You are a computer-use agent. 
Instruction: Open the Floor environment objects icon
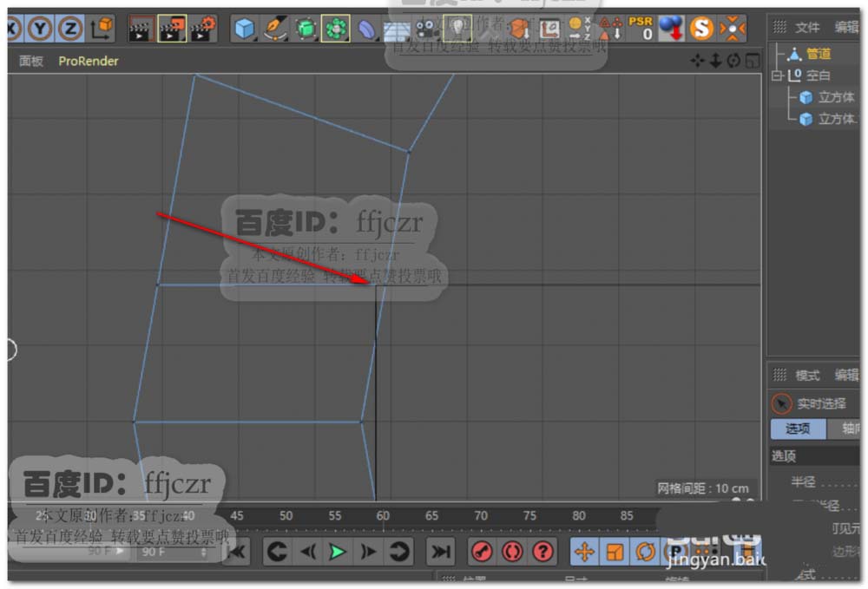pyautogui.click(x=397, y=30)
